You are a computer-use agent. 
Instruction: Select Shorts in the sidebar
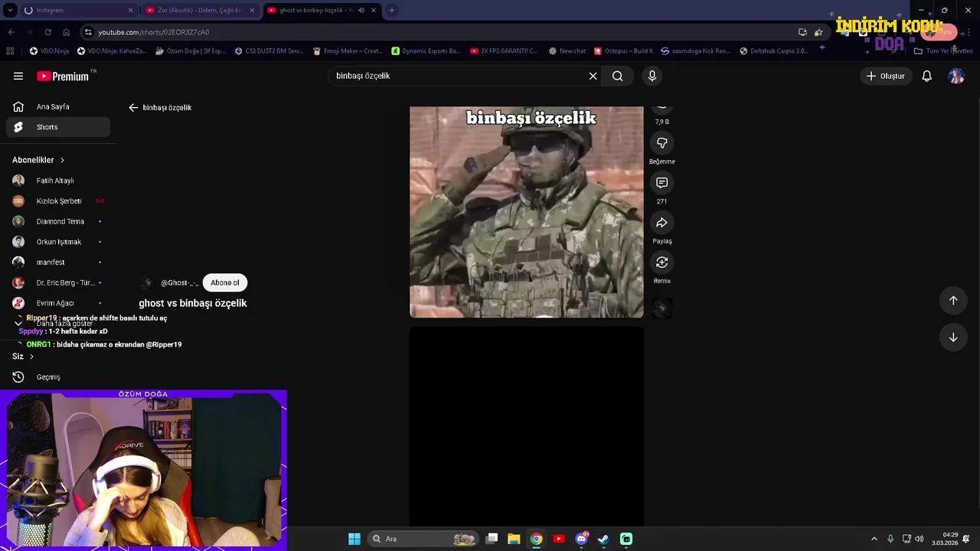point(58,127)
